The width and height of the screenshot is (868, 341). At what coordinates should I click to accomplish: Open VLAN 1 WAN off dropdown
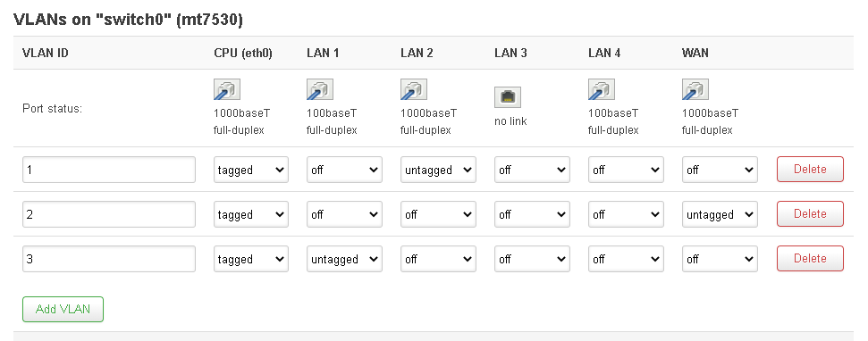tap(720, 170)
